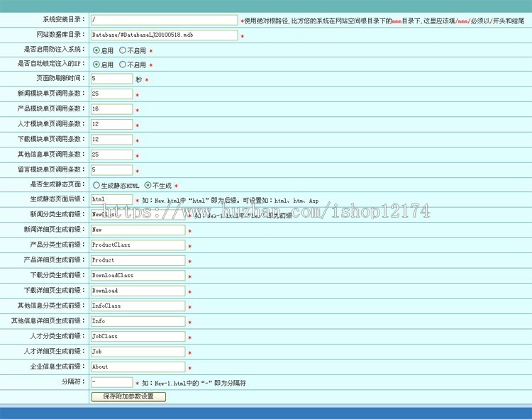Click the 系统安装目录 label text
Screen dimensions: 532x419
pyautogui.click(x=64, y=19)
